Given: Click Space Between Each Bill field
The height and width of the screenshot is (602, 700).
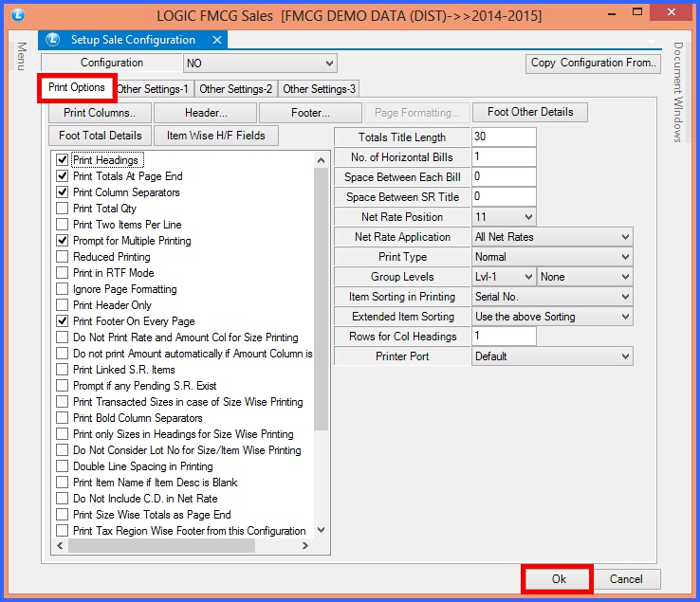Looking at the screenshot, I should click(504, 176).
